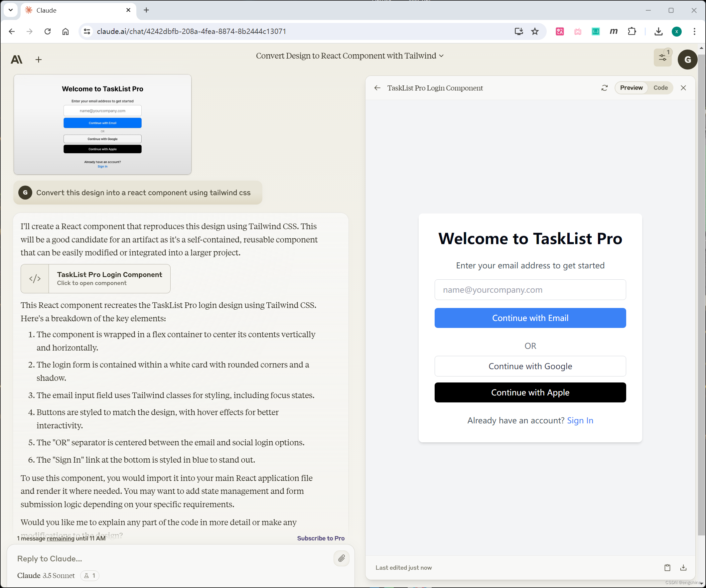
Task: Open the tab search dropdown arrow
Action: point(10,10)
